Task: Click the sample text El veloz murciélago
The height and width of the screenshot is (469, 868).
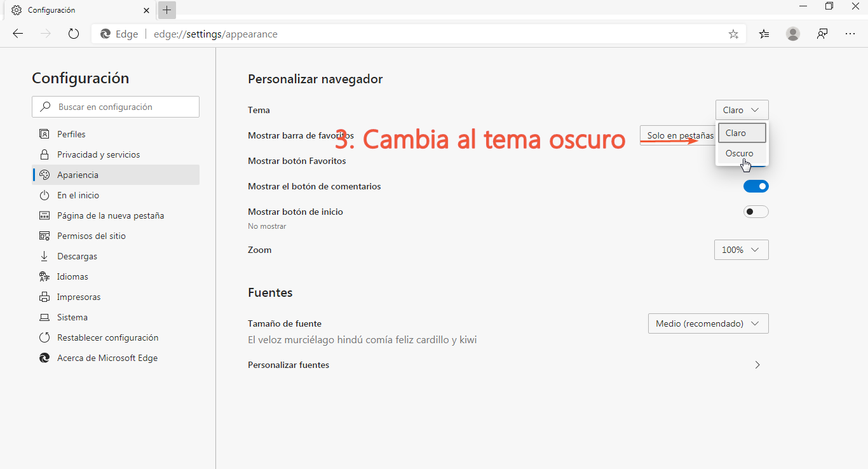Action: (x=362, y=339)
